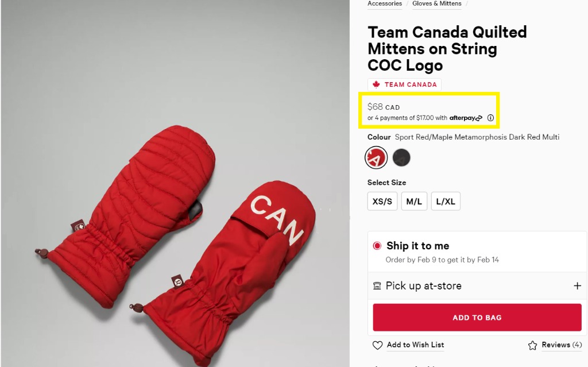Choose size M/L

point(414,202)
